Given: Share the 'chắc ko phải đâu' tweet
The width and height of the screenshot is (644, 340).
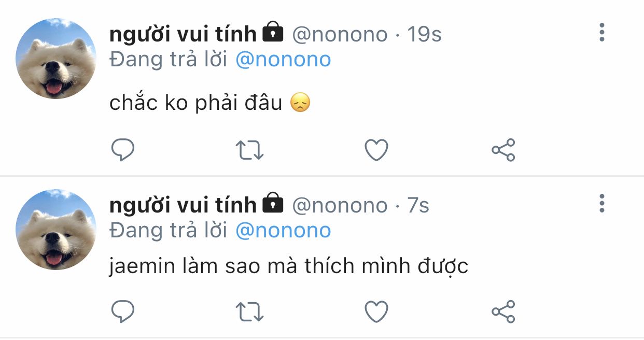Looking at the screenshot, I should click(503, 150).
